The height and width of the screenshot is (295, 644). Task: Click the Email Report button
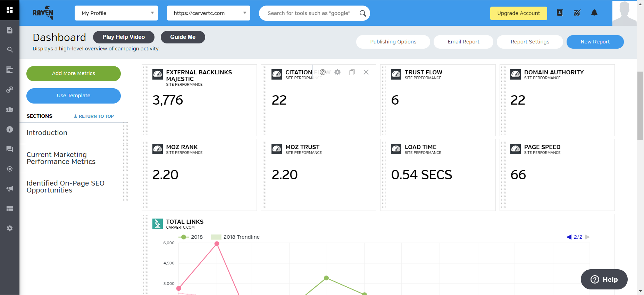(x=463, y=42)
